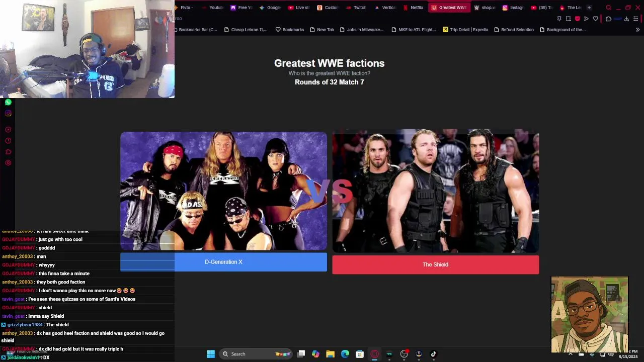Click The Shield group photo
Image resolution: width=644 pixels, height=362 pixels.
click(x=435, y=191)
